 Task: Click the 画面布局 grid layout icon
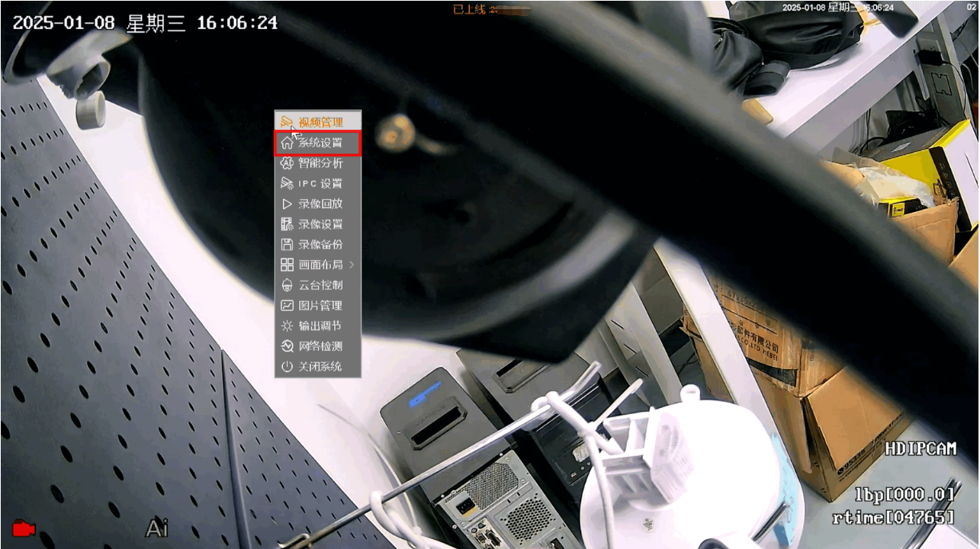287,265
